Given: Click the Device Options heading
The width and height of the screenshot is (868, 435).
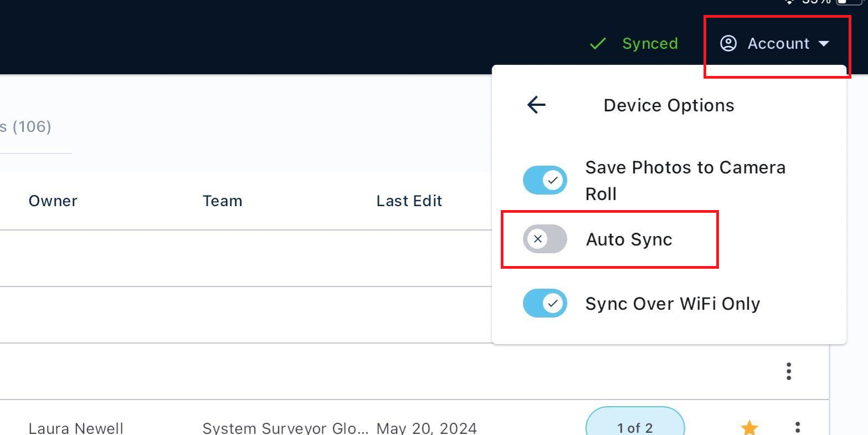Looking at the screenshot, I should [668, 105].
